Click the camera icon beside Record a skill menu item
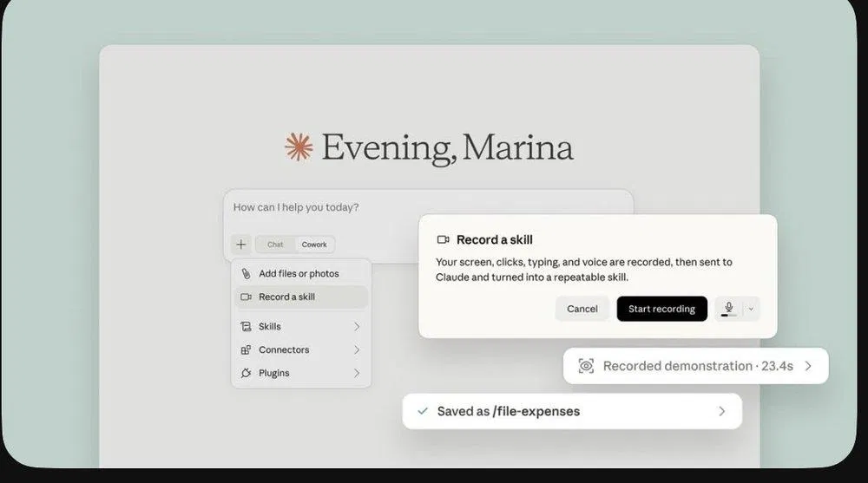The width and height of the screenshot is (868, 483). [x=246, y=297]
